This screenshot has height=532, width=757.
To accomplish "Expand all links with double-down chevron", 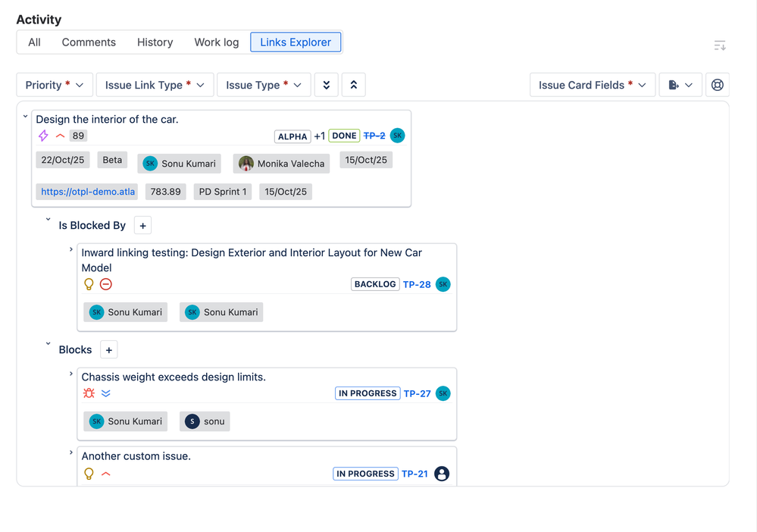I will tap(327, 85).
